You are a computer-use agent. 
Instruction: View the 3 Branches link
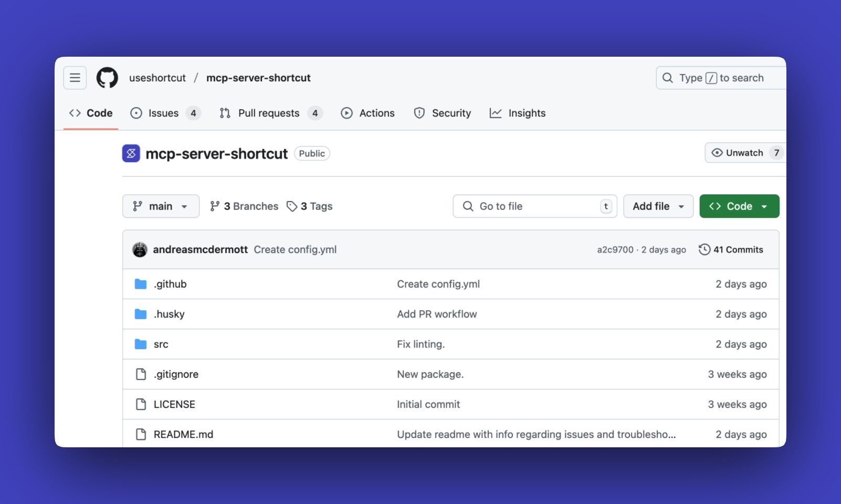[244, 206]
